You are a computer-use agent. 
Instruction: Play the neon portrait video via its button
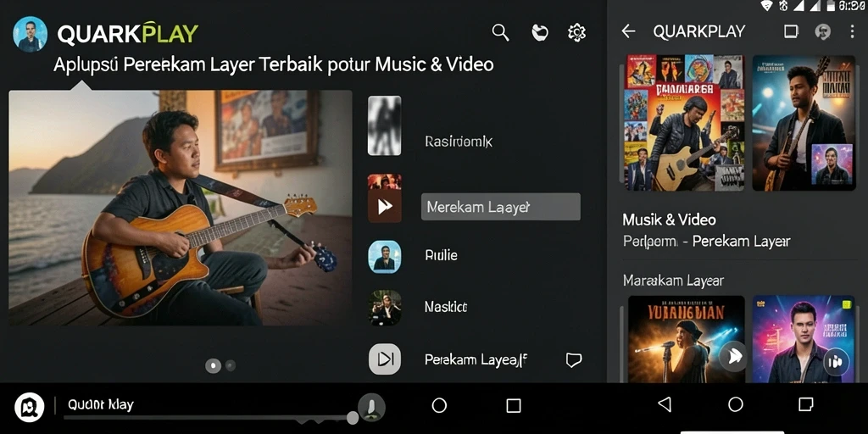(835, 362)
